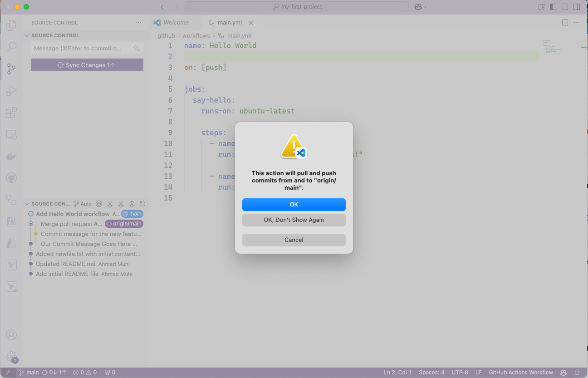
Task: Confirm sync with the blue OK button
Action: pyautogui.click(x=294, y=205)
